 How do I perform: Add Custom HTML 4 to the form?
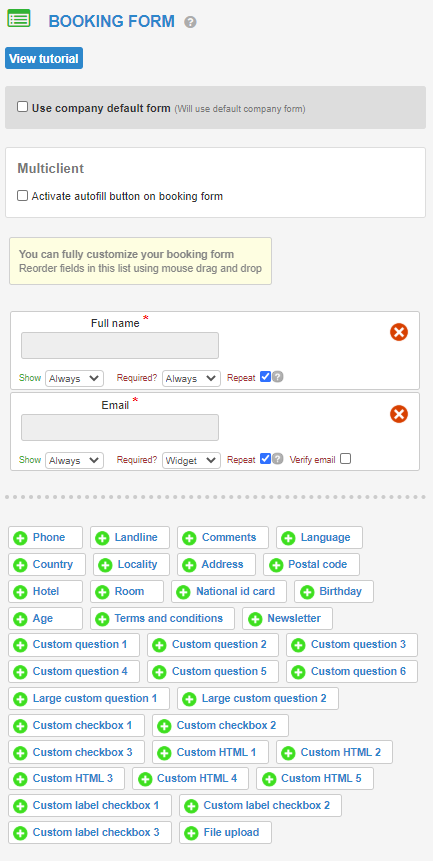pyautogui.click(x=190, y=779)
